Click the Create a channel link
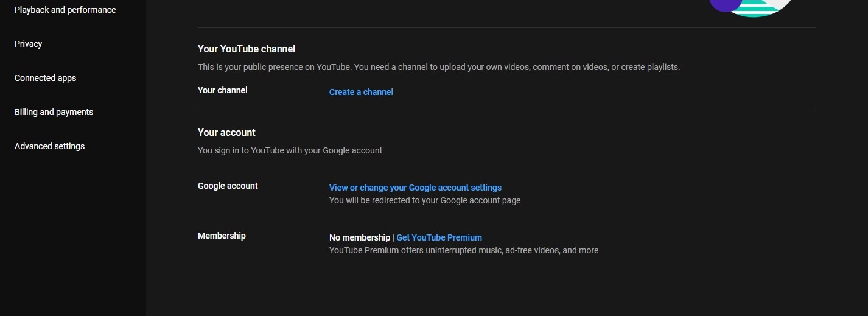The width and height of the screenshot is (868, 316). coord(361,92)
